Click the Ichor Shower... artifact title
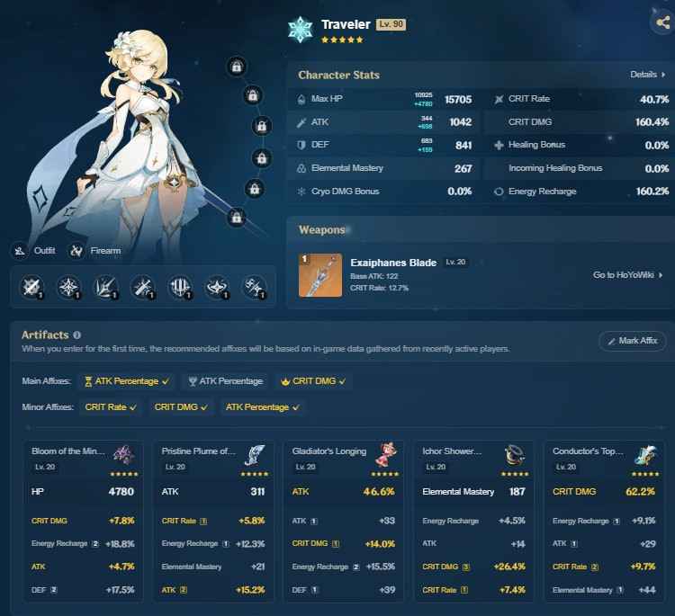Screen dimensions: 675x616 pyautogui.click(x=451, y=451)
